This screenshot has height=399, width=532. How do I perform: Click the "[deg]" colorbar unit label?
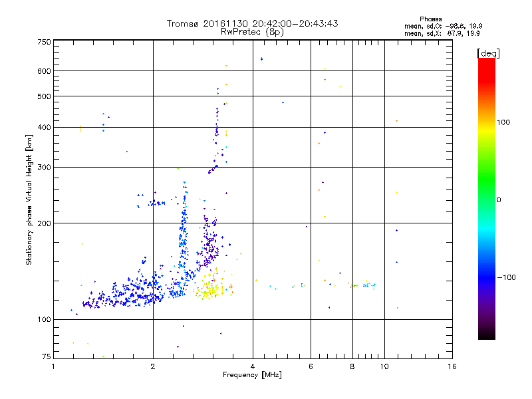pos(488,53)
